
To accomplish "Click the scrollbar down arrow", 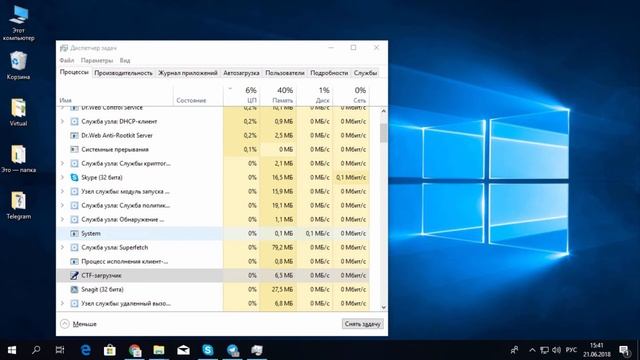I will (x=383, y=307).
